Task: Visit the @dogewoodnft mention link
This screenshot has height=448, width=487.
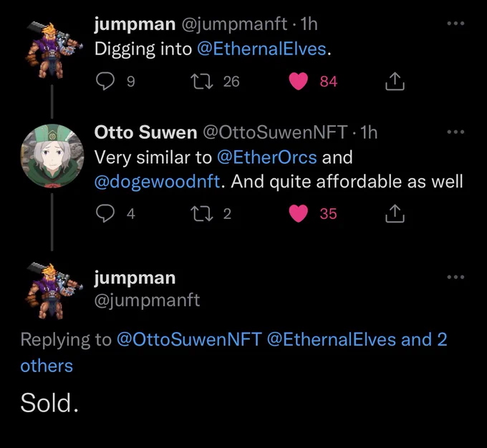Action: coord(157,182)
